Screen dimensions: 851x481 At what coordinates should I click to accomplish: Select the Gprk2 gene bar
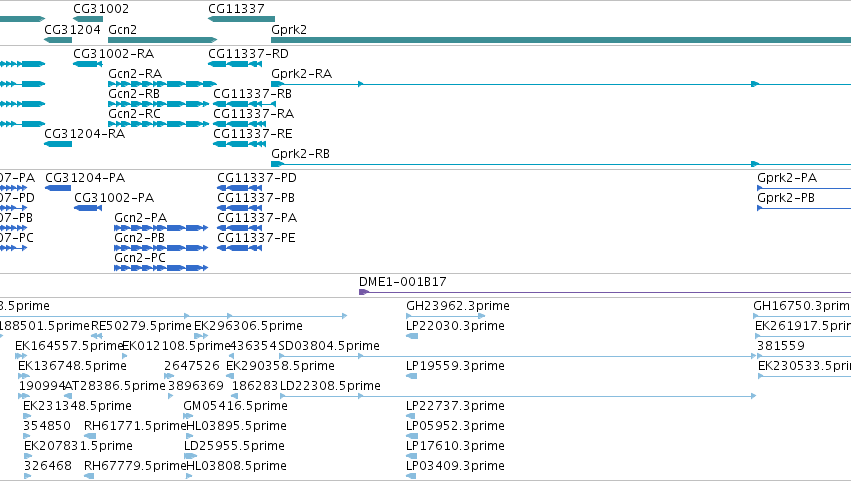[x=561, y=40]
